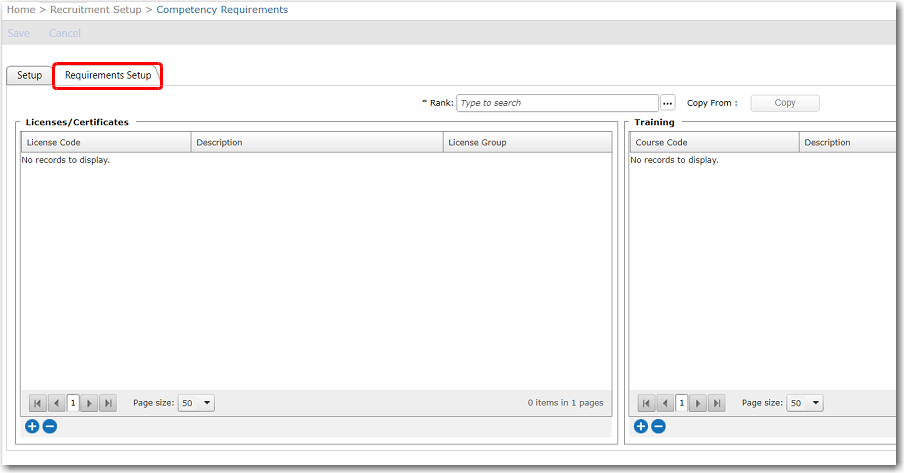Click the Rank search input field

556,103
